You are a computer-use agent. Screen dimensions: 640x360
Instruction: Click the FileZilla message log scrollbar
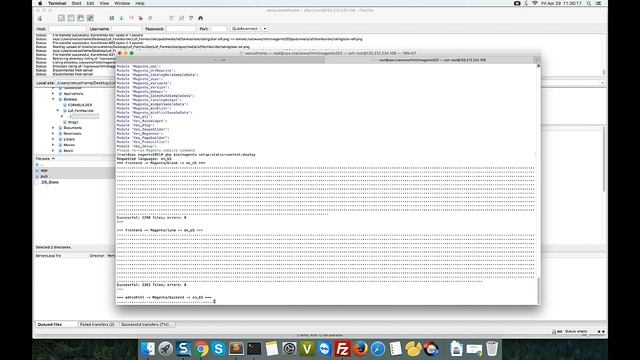click(x=604, y=72)
